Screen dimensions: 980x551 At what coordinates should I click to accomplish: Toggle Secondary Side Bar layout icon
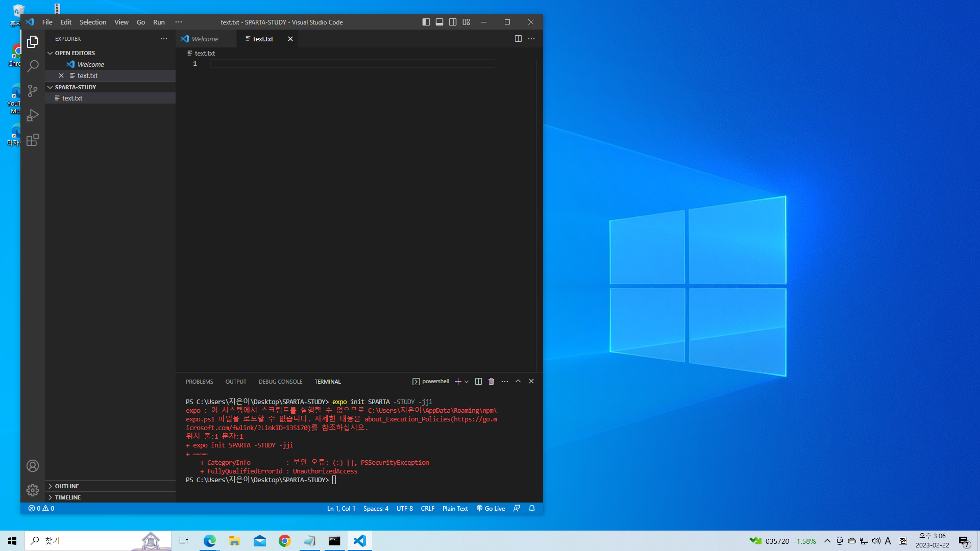click(453, 22)
